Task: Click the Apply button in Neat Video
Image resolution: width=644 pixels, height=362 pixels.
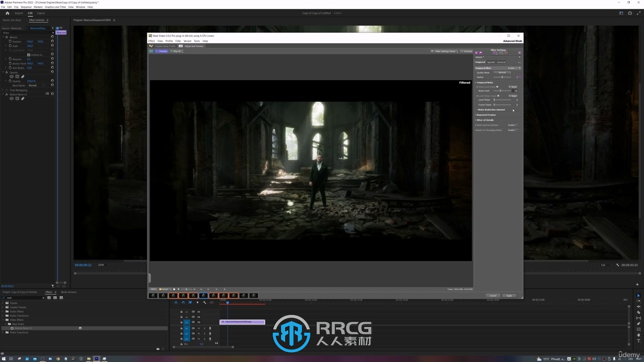Action: pyautogui.click(x=509, y=296)
